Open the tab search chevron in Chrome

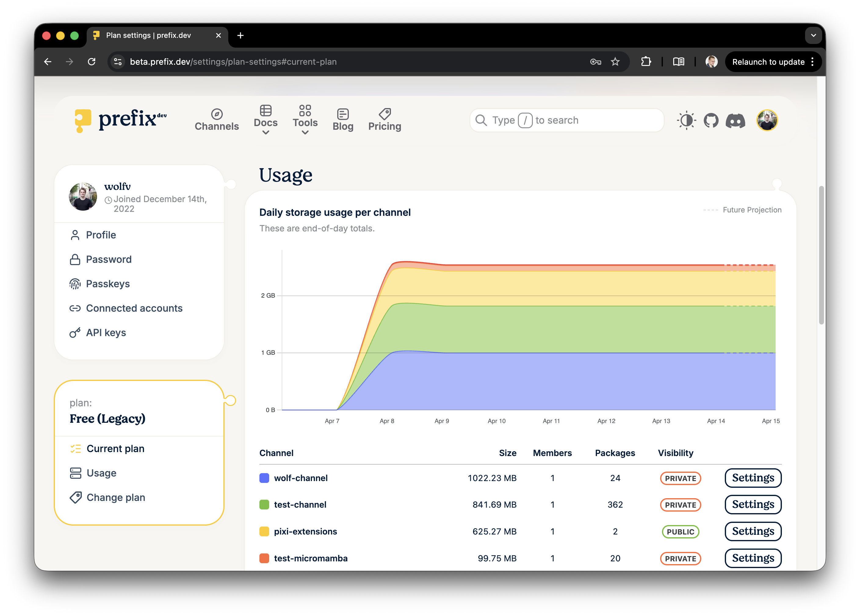(x=813, y=35)
